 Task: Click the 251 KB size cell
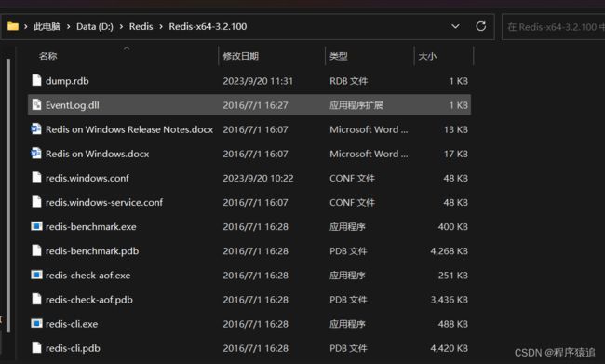tap(453, 276)
